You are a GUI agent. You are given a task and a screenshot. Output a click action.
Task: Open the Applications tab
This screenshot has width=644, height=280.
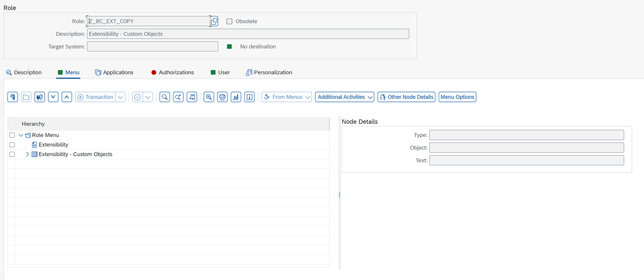114,72
